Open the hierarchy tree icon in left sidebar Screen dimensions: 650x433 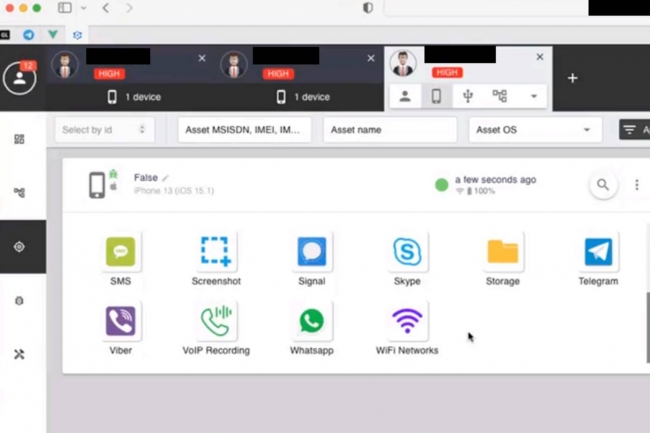pyautogui.click(x=19, y=193)
